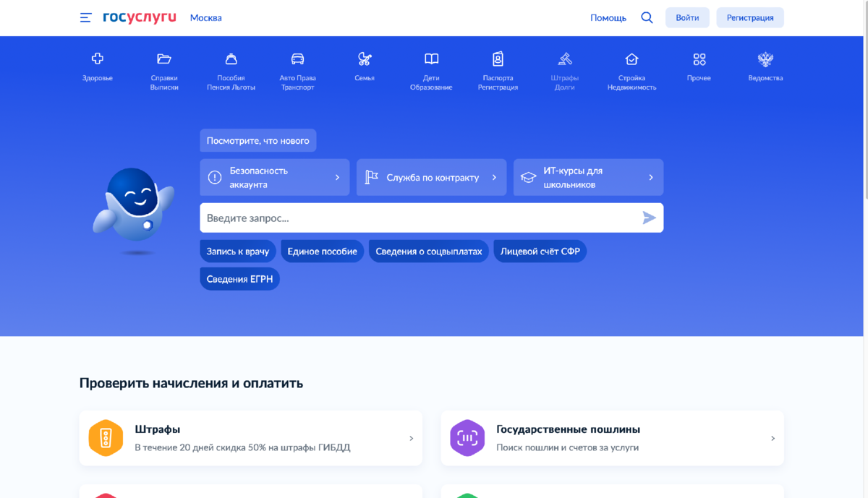Open the Здоровье category icon
This screenshot has width=868, height=498.
coord(98,59)
